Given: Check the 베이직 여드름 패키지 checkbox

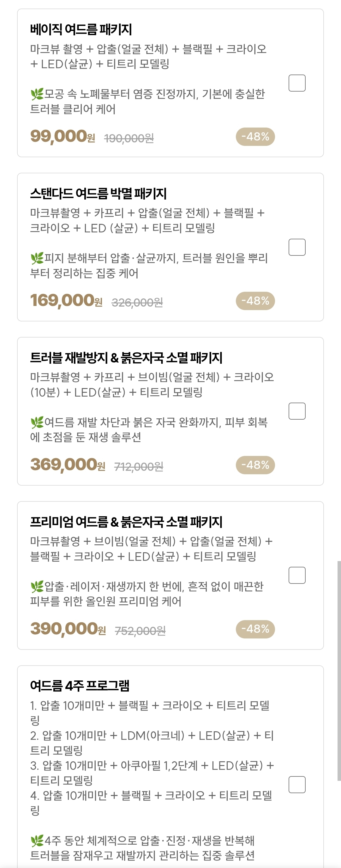Looking at the screenshot, I should pos(297,83).
